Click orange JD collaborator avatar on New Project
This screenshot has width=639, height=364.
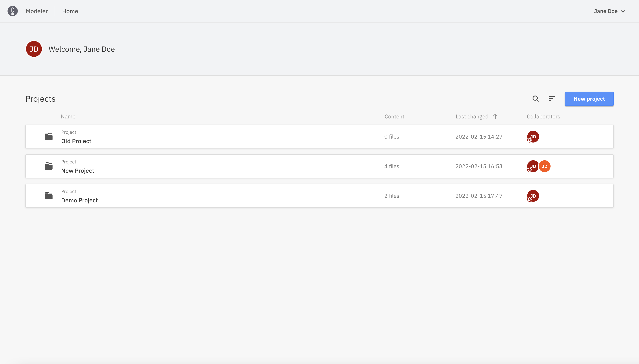pyautogui.click(x=544, y=166)
